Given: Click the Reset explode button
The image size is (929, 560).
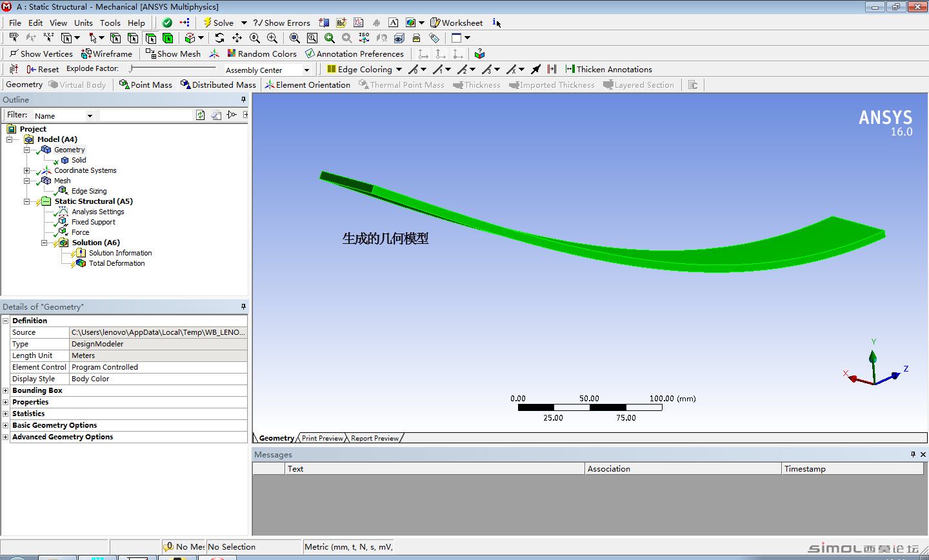Looking at the screenshot, I should pyautogui.click(x=43, y=69).
